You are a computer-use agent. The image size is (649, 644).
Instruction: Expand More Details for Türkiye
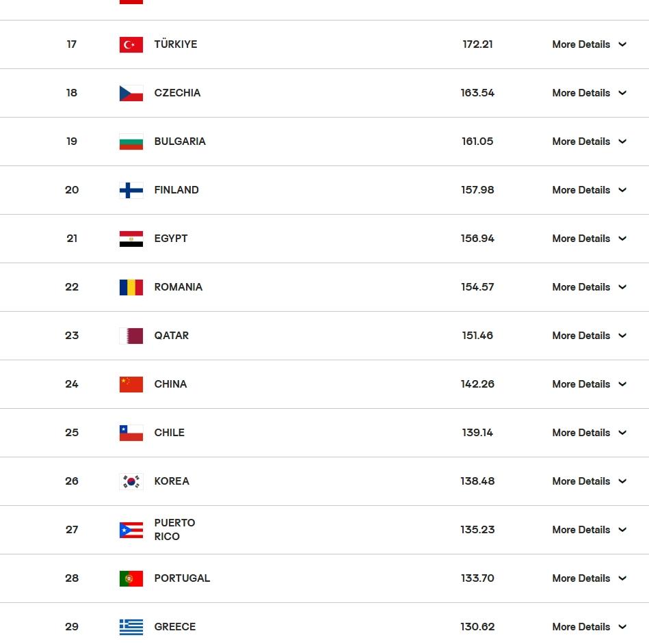pos(589,44)
